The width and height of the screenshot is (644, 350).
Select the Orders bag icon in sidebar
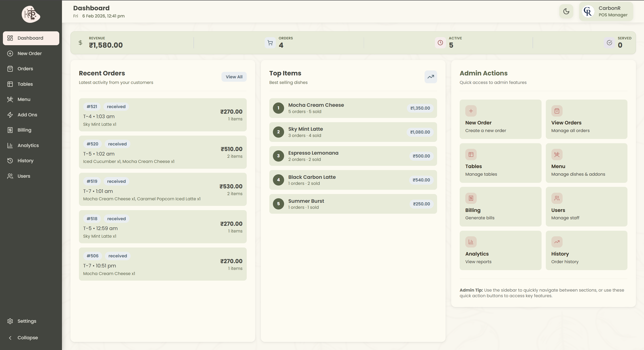pyautogui.click(x=10, y=68)
